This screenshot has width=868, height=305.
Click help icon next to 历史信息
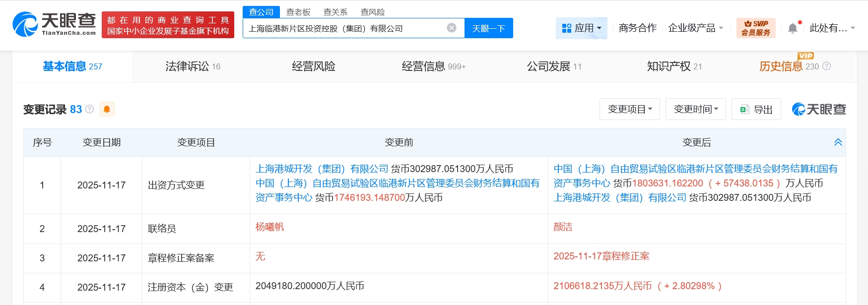pos(826,66)
